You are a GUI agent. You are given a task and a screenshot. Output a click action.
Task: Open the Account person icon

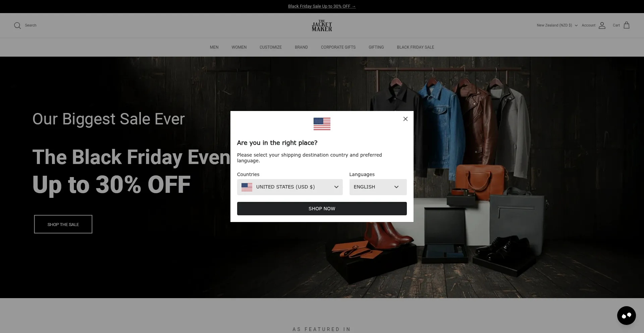pos(602,25)
